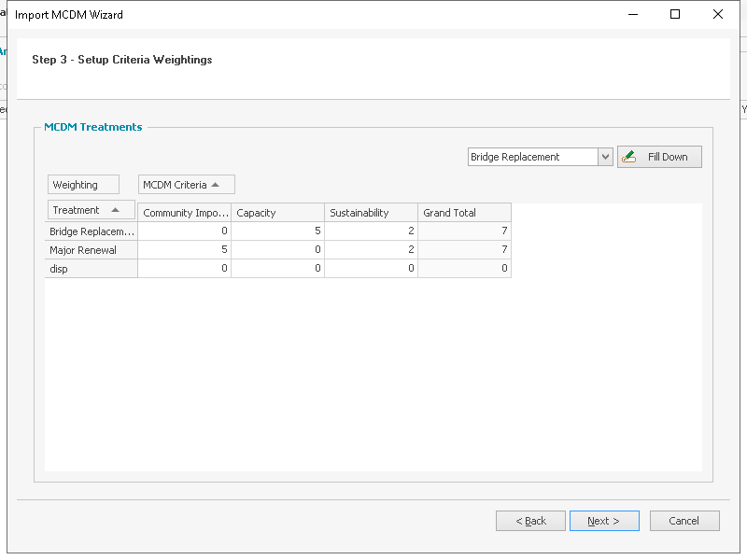
Task: Click the Weighting data field button
Action: pos(83,185)
